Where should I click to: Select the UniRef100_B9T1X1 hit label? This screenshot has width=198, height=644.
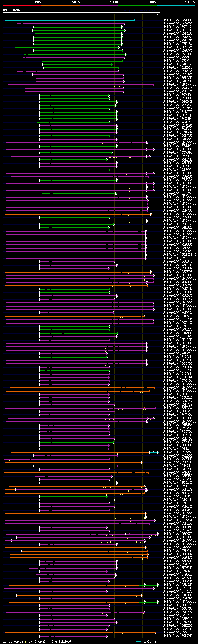pos(178,27)
